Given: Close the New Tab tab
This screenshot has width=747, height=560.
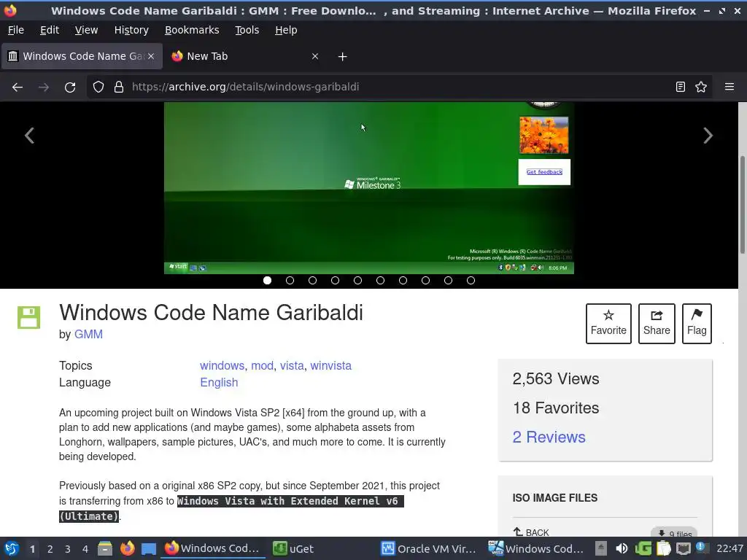Looking at the screenshot, I should point(315,56).
